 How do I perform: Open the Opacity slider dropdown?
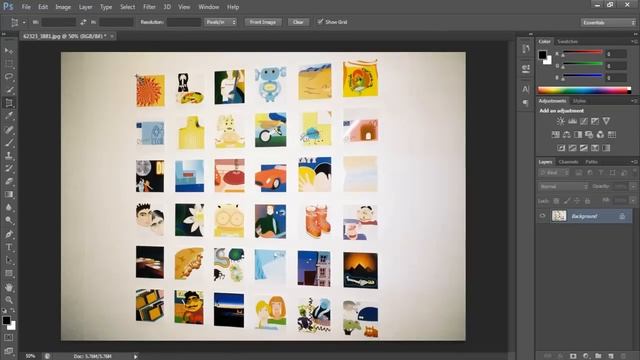633,187
